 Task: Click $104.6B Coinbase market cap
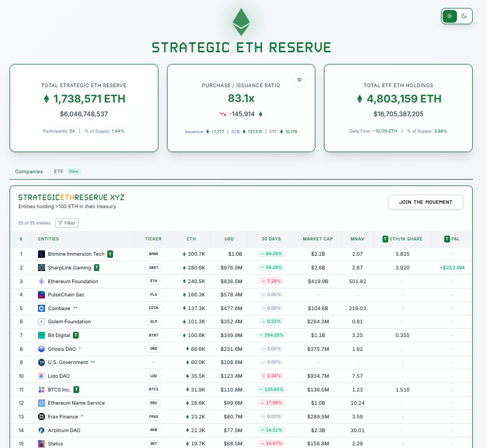[318, 308]
